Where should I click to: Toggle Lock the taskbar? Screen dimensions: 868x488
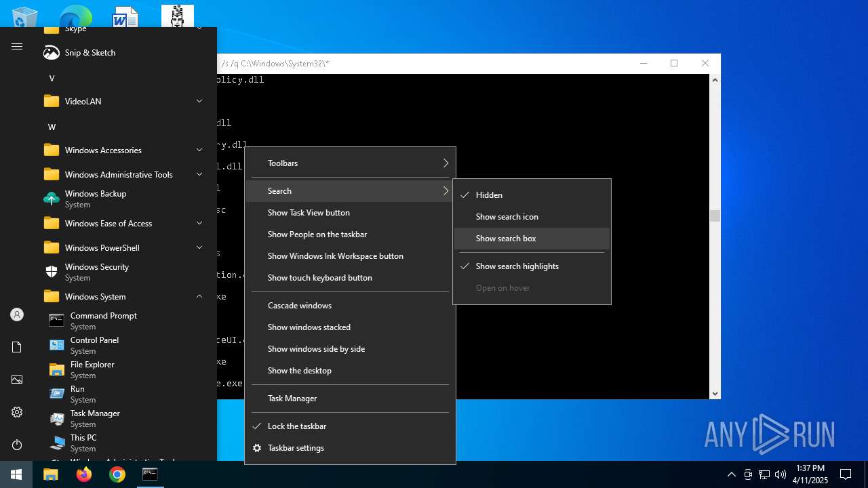pyautogui.click(x=350, y=426)
